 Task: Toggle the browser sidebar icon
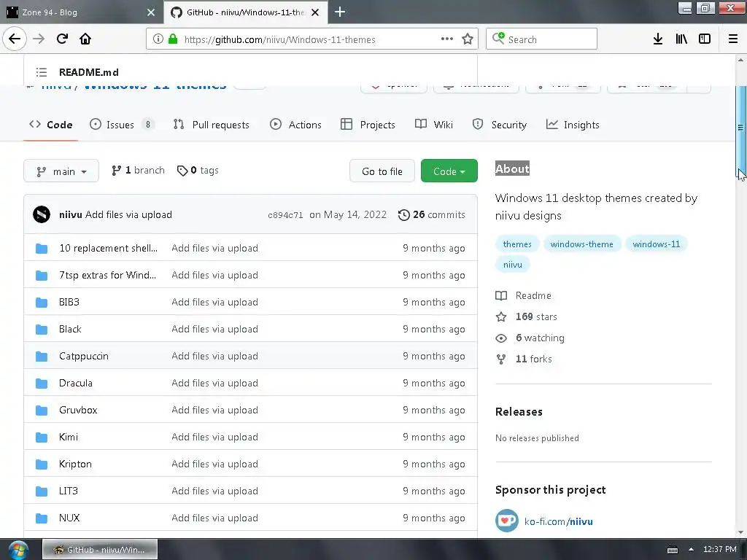[x=705, y=39]
